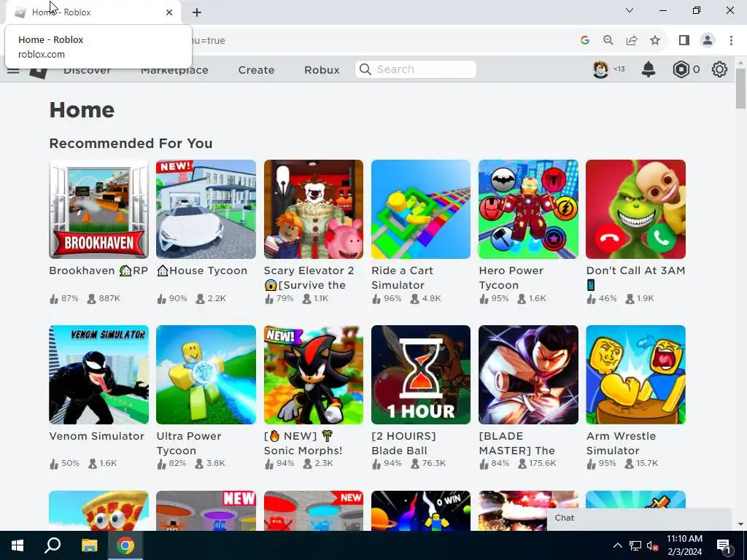
Task: Open Windows notification center
Action: [x=724, y=545]
